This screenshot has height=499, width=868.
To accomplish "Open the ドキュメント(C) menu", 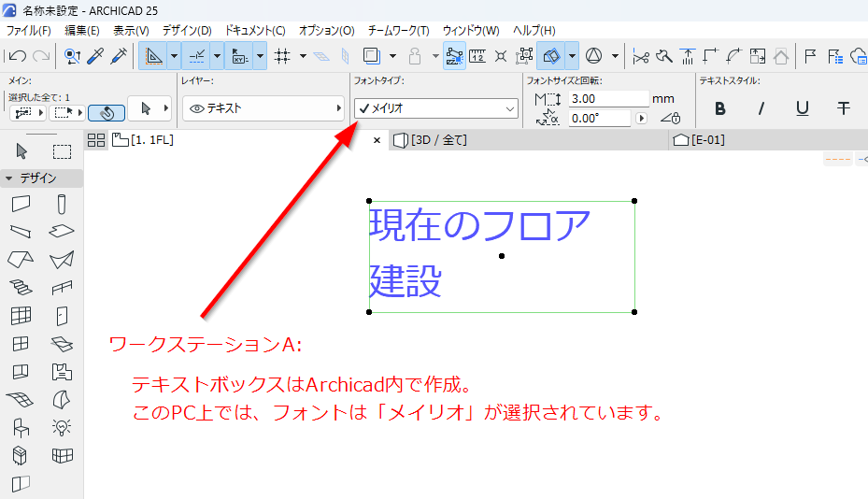I will (255, 31).
